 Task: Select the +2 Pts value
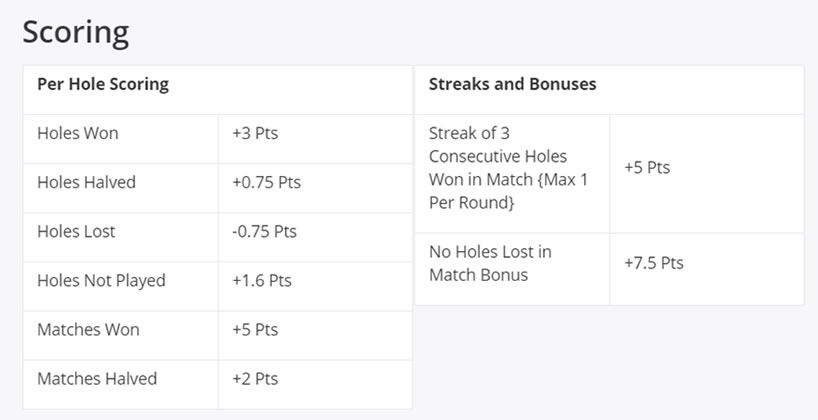coord(255,378)
